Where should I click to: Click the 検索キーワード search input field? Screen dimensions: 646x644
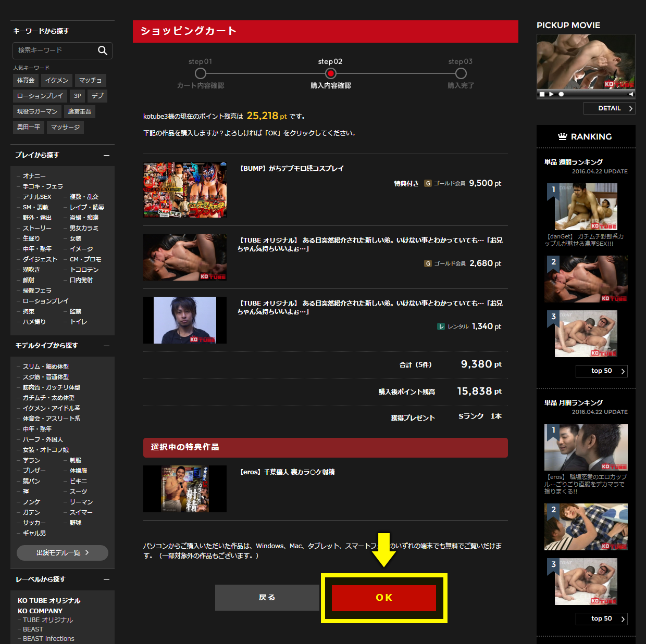55,50
